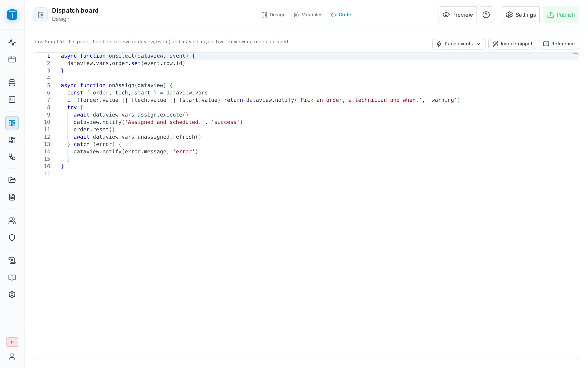Screen dimensions: 588x368
Task: Click the Preview button
Action: [x=458, y=15]
